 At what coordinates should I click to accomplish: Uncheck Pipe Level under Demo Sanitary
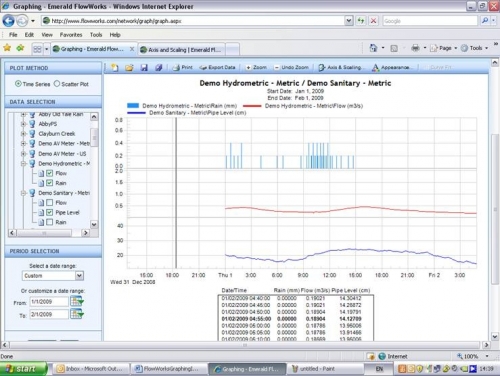pyautogui.click(x=50, y=212)
